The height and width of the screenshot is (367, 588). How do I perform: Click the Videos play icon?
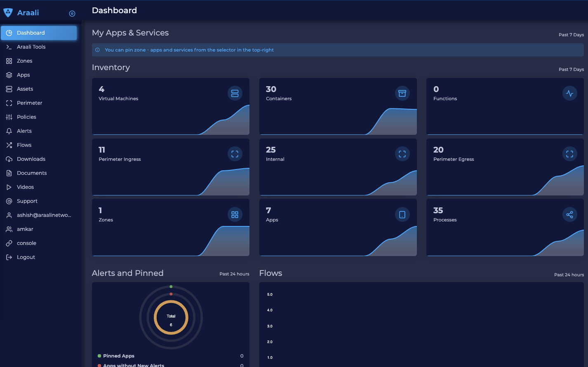tap(9, 187)
